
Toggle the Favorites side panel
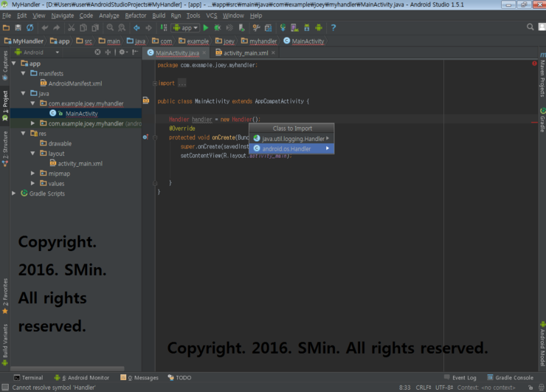5,296
